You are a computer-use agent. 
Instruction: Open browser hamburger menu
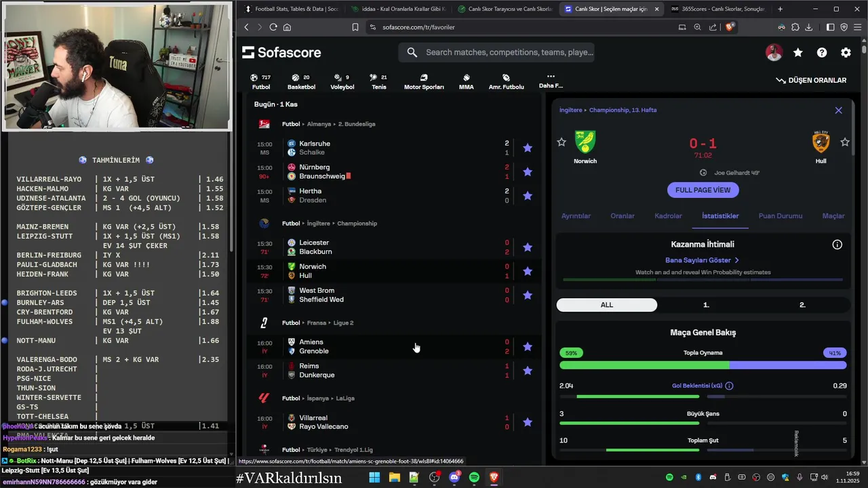[858, 27]
